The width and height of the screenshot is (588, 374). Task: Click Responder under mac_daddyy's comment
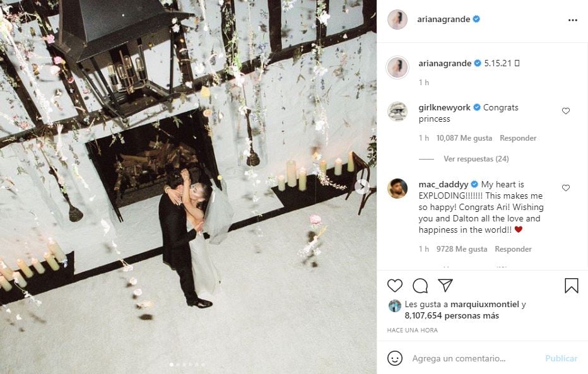tap(514, 249)
